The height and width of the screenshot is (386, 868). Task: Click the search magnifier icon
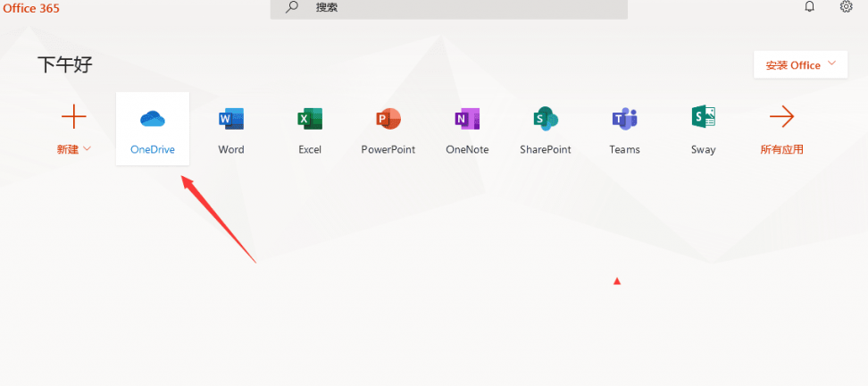pos(292,7)
